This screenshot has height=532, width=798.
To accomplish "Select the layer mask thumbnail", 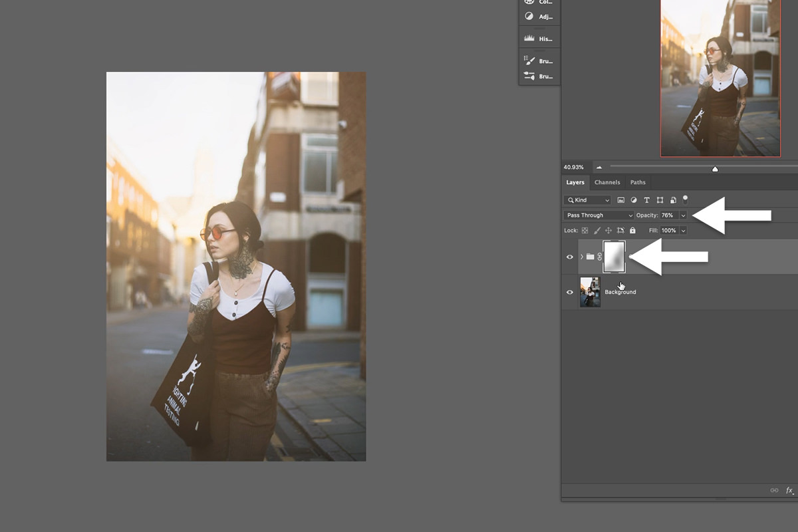I will (614, 256).
